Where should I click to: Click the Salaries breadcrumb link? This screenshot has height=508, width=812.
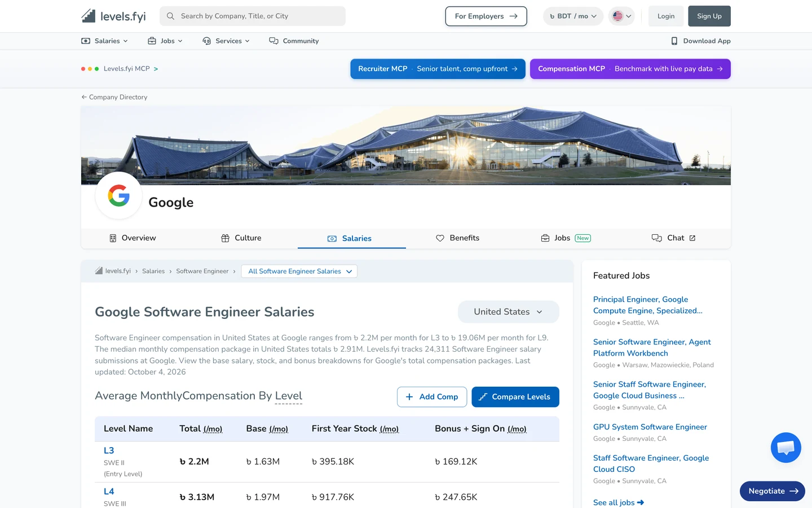tap(153, 271)
